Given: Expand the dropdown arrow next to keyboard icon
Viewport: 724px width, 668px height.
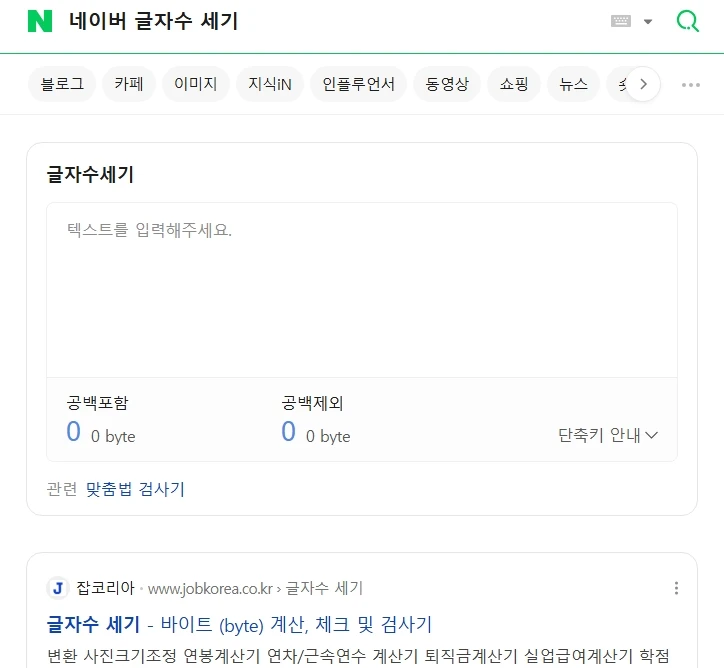Looking at the screenshot, I should (x=648, y=22).
